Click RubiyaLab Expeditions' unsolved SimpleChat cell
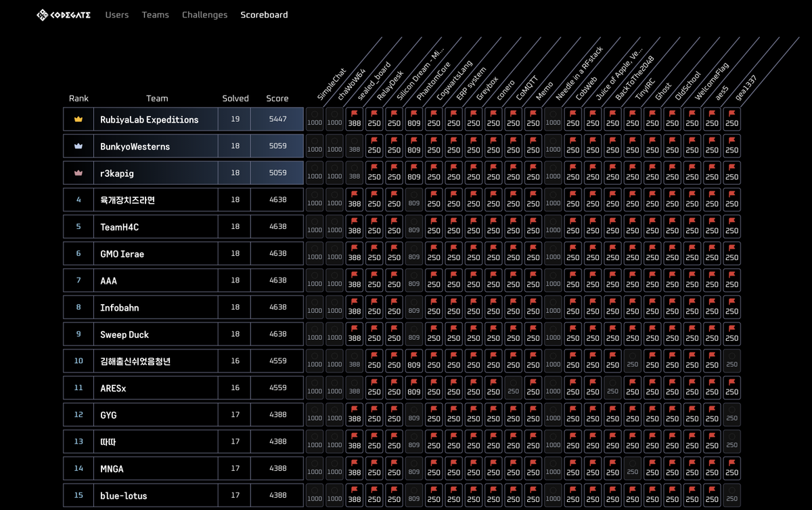This screenshot has width=812, height=510. point(315,119)
